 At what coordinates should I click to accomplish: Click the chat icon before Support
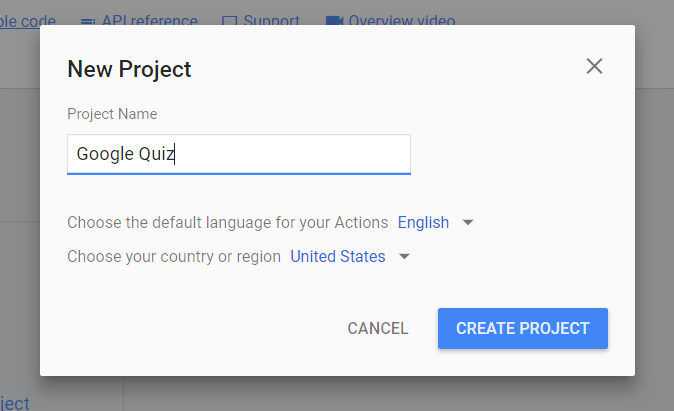click(230, 21)
